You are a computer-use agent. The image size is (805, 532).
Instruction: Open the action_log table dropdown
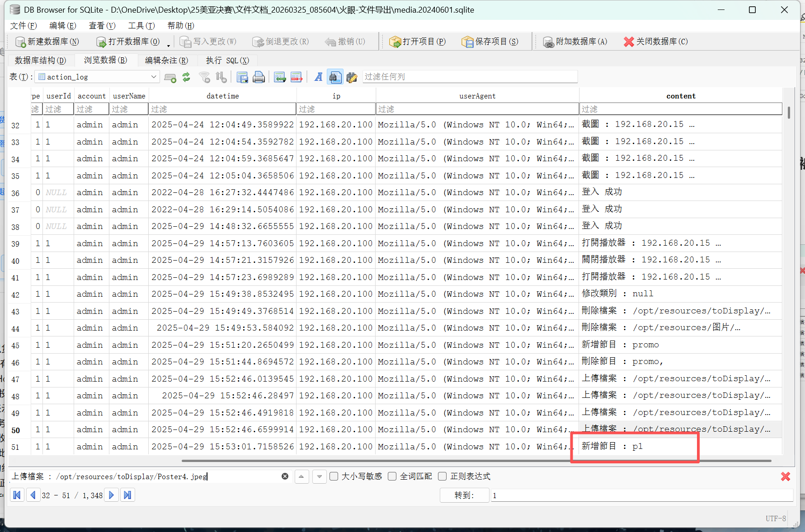(98, 77)
